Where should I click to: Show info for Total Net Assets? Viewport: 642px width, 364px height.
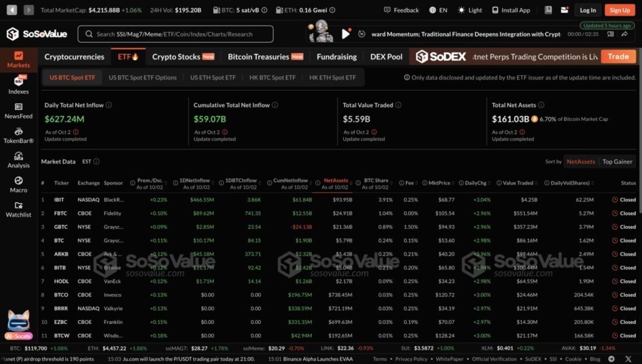click(x=541, y=105)
